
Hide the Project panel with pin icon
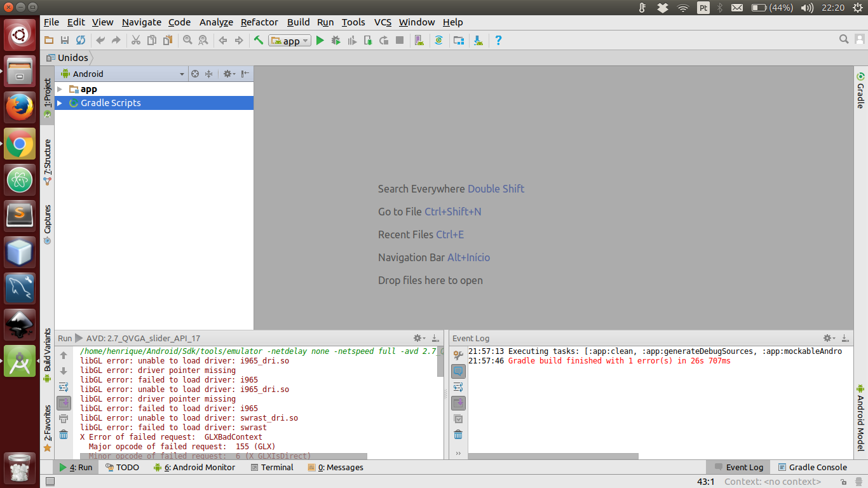coord(245,74)
